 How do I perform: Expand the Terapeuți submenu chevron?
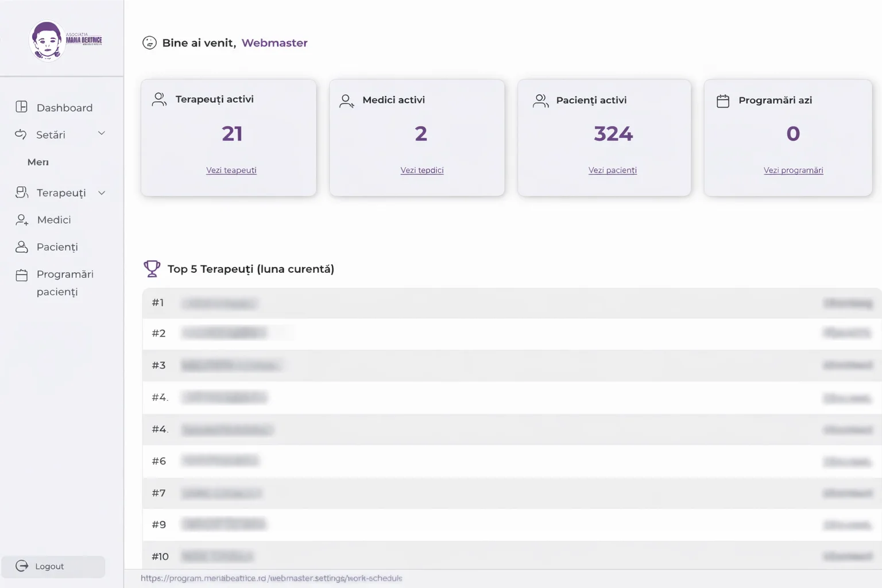click(102, 193)
